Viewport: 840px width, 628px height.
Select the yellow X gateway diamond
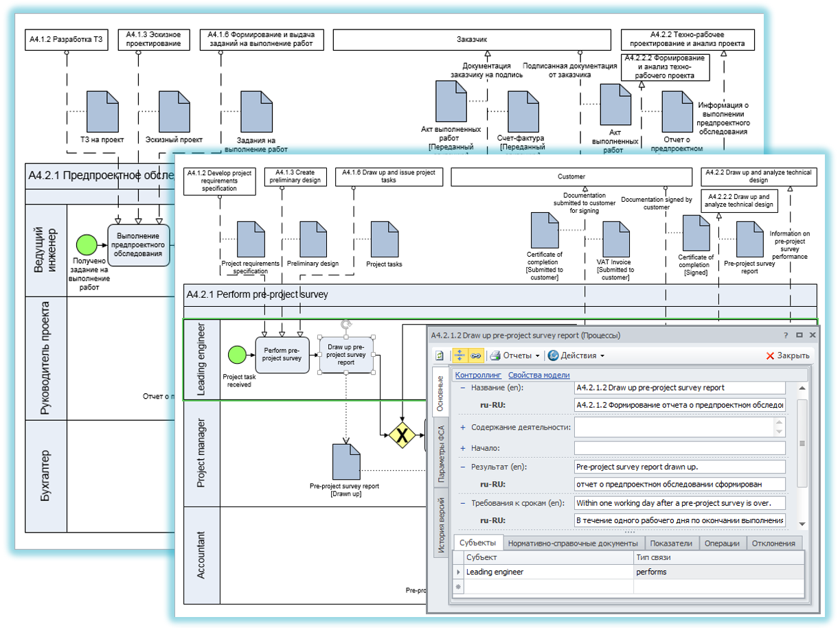[402, 434]
